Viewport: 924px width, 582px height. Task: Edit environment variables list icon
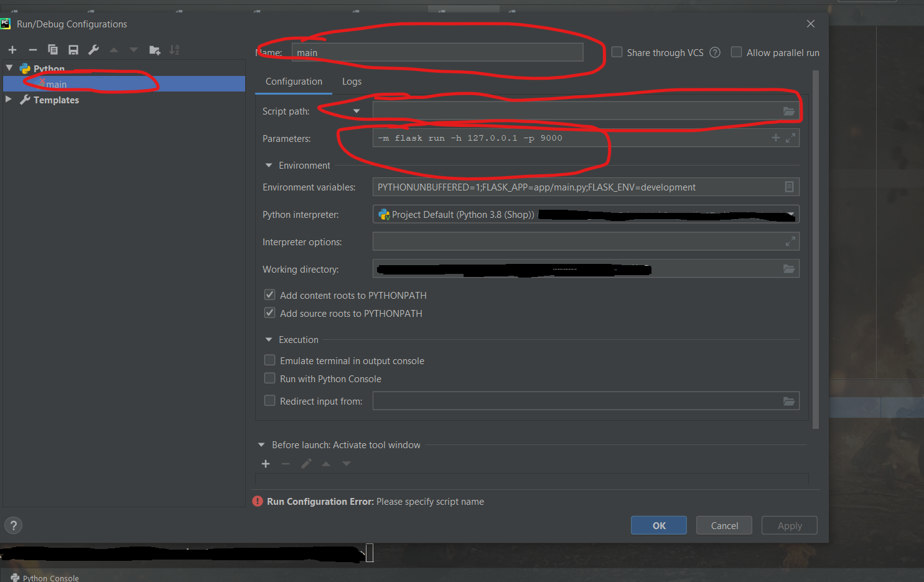pyautogui.click(x=789, y=187)
